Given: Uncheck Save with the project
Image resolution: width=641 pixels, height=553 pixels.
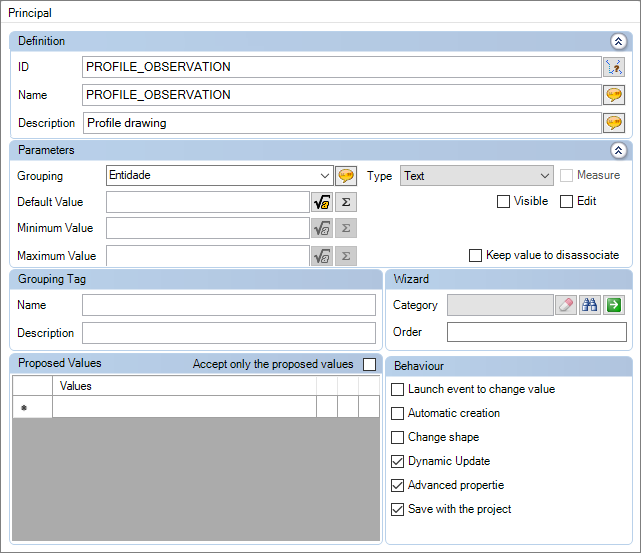Looking at the screenshot, I should tap(397, 509).
